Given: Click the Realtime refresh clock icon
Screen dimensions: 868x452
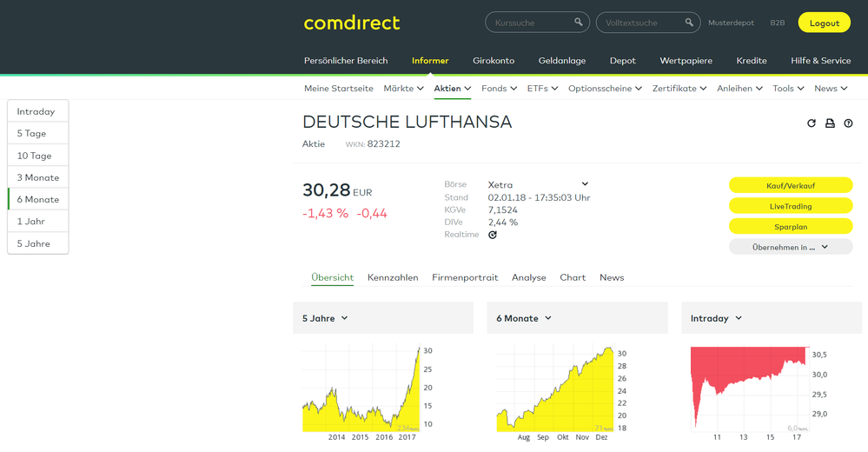Looking at the screenshot, I should pos(492,235).
